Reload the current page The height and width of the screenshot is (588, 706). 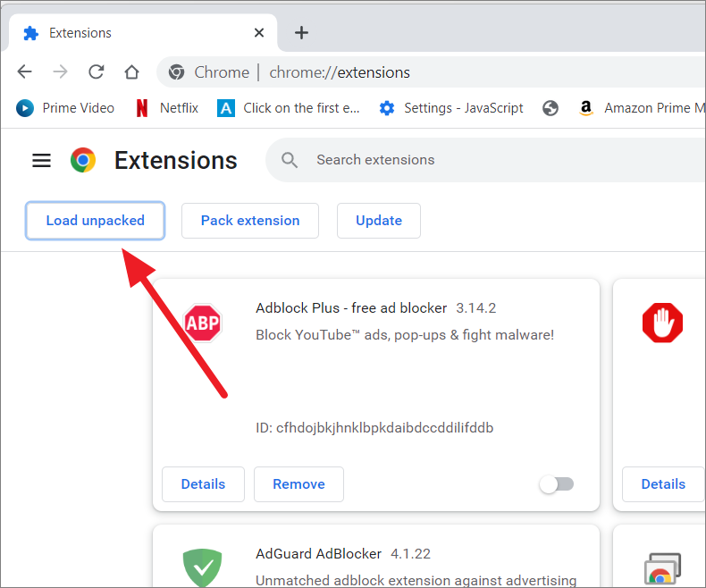96,72
